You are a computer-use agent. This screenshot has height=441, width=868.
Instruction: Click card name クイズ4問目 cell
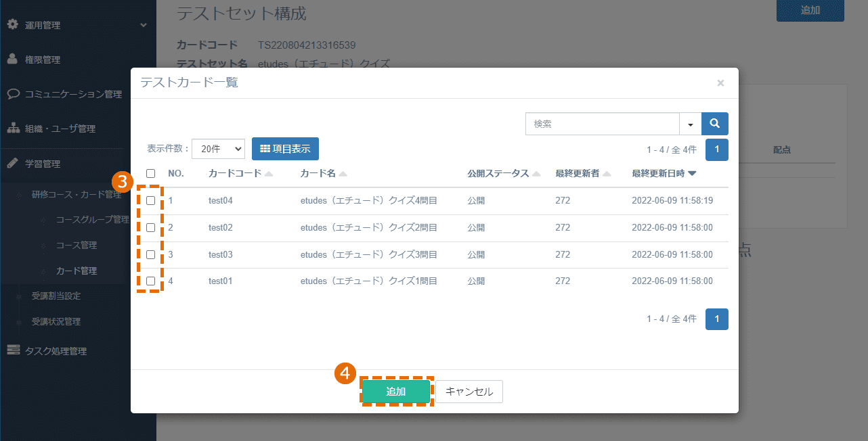pyautogui.click(x=369, y=200)
